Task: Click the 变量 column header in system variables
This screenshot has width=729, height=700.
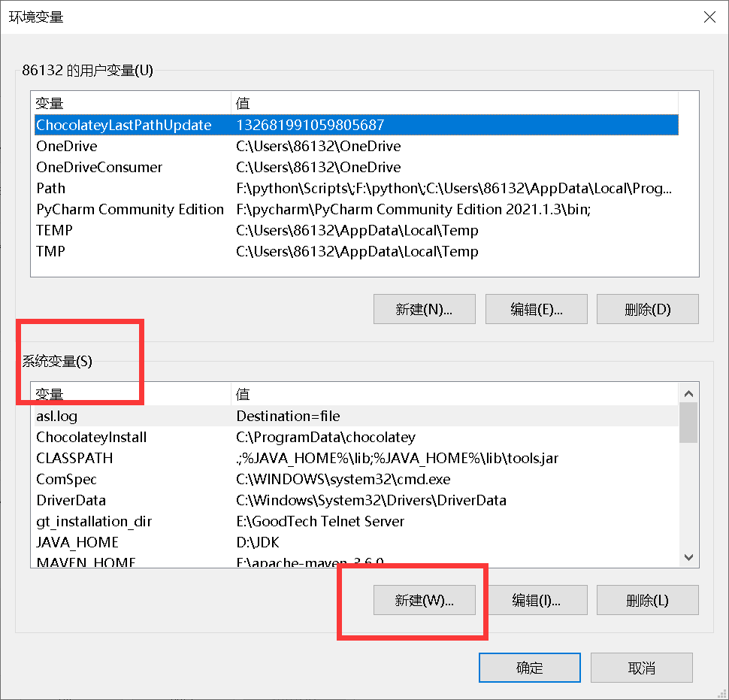Action: point(131,394)
